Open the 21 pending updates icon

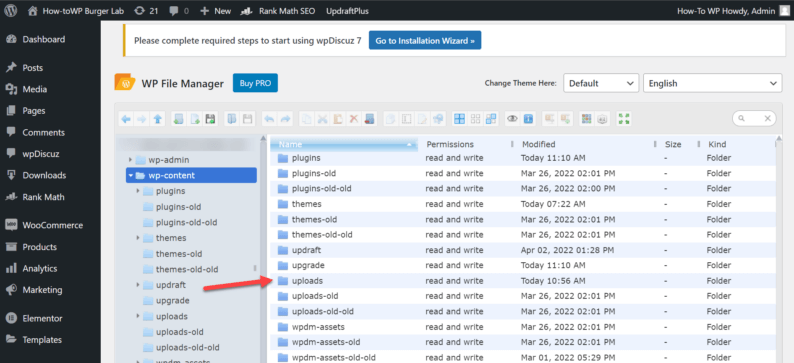(146, 11)
